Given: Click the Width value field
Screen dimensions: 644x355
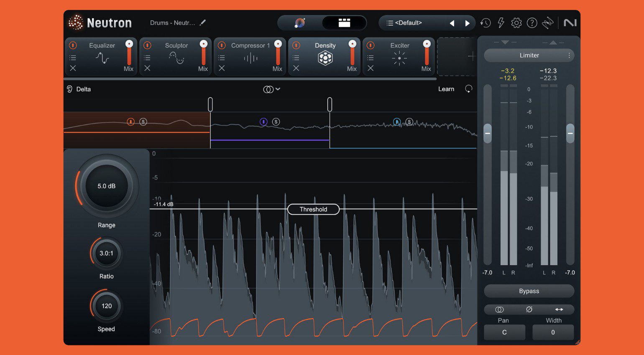Looking at the screenshot, I should click(553, 332).
